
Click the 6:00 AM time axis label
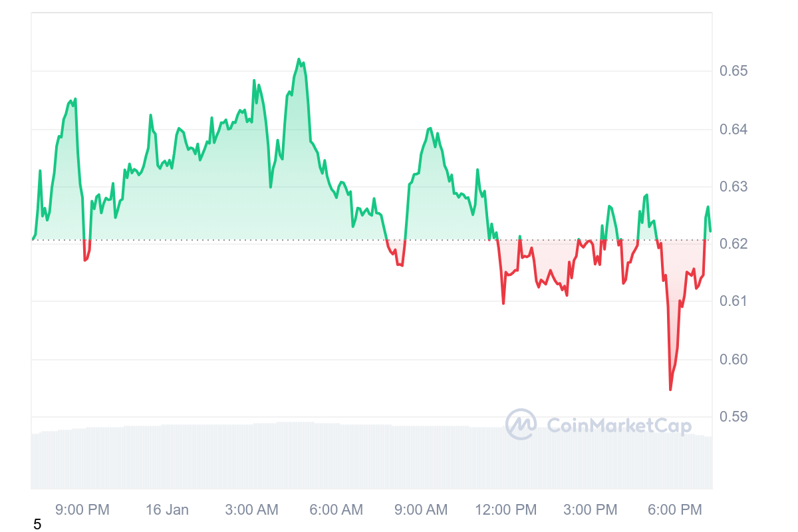pyautogui.click(x=336, y=510)
